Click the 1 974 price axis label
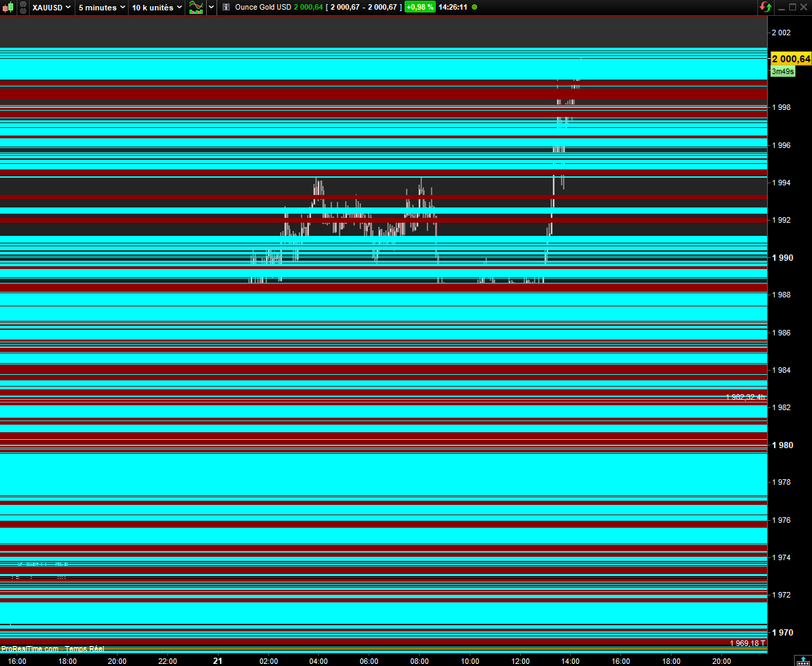The image size is (812, 666). click(x=782, y=557)
